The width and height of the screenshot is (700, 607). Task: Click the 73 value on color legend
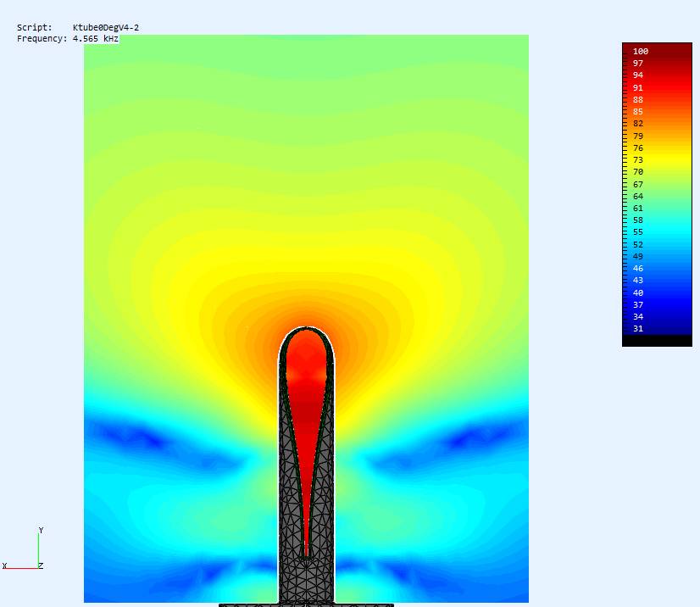638,160
